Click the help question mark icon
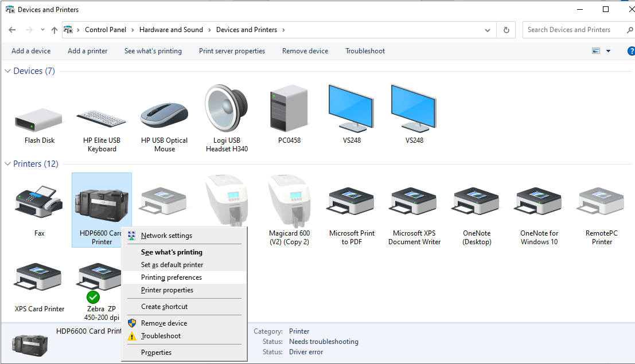 631,51
